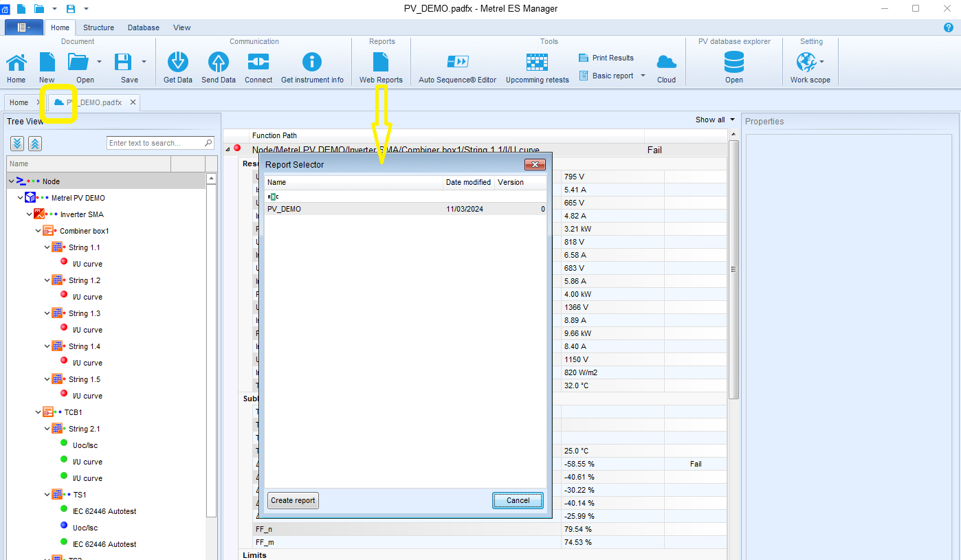Screen dimensions: 961x560
Task: Click the tree view search field
Action: click(156, 143)
